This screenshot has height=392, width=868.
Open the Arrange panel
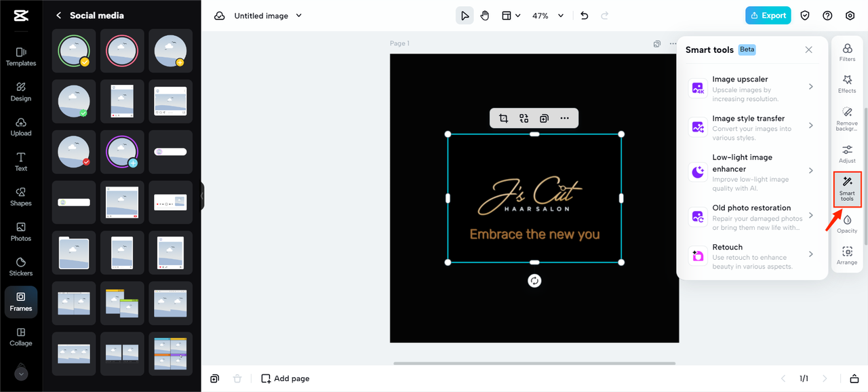click(x=847, y=256)
